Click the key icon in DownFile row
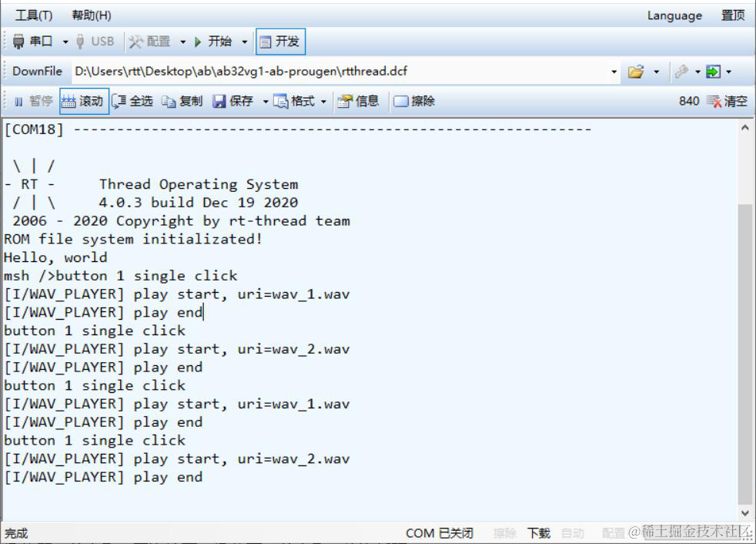Viewport: 756px width, 544px height. click(x=681, y=72)
